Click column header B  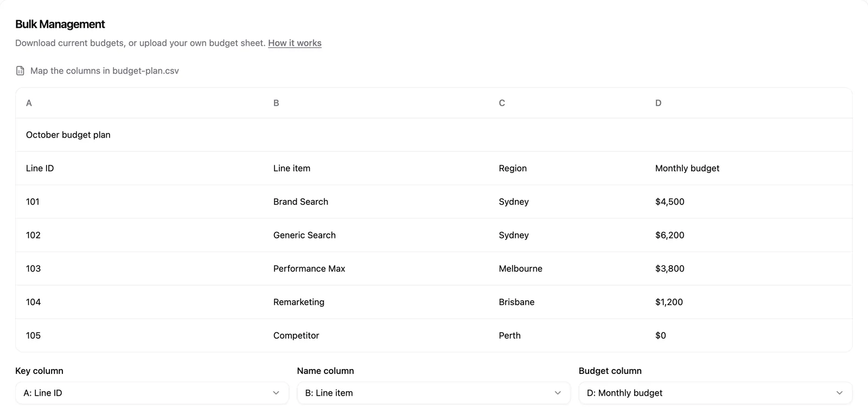(x=376, y=103)
